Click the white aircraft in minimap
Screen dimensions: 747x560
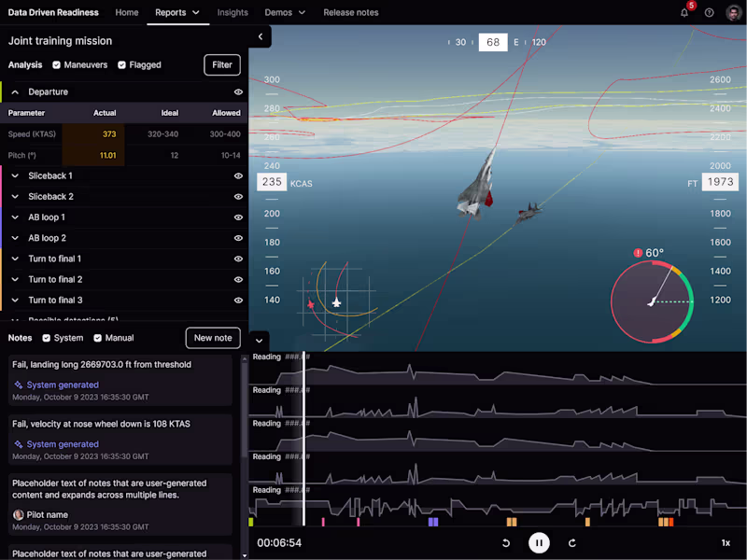[337, 301]
